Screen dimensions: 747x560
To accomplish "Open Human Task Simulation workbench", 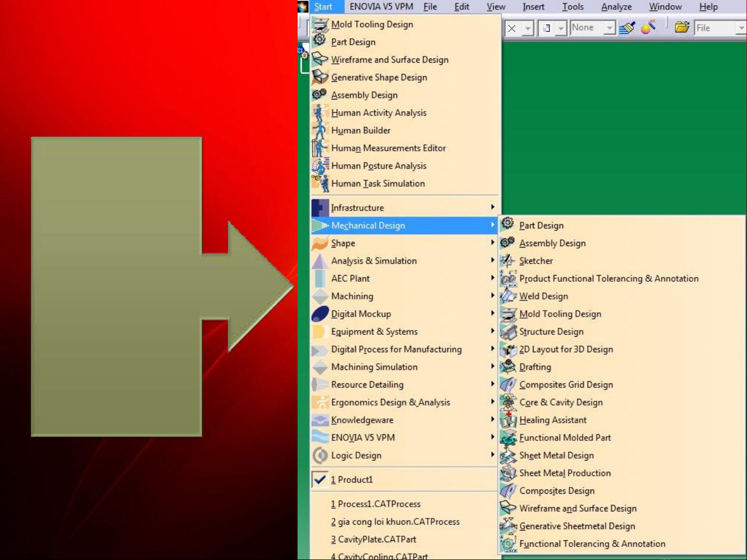I will [405, 183].
